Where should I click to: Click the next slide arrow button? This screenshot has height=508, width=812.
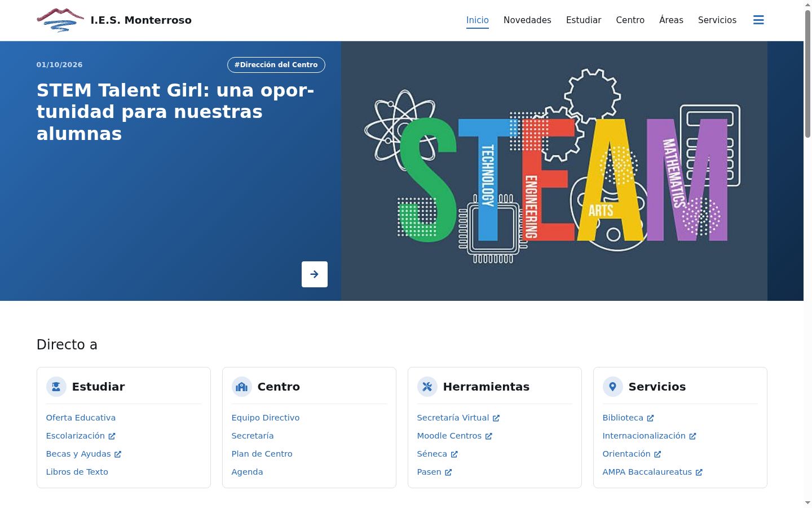point(315,274)
